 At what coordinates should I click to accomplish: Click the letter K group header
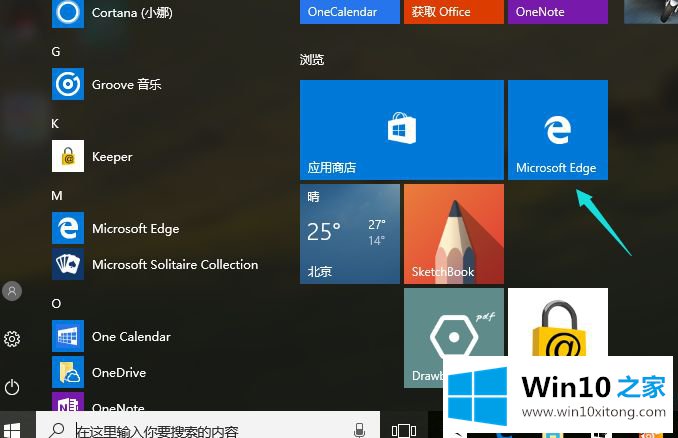click(x=55, y=124)
